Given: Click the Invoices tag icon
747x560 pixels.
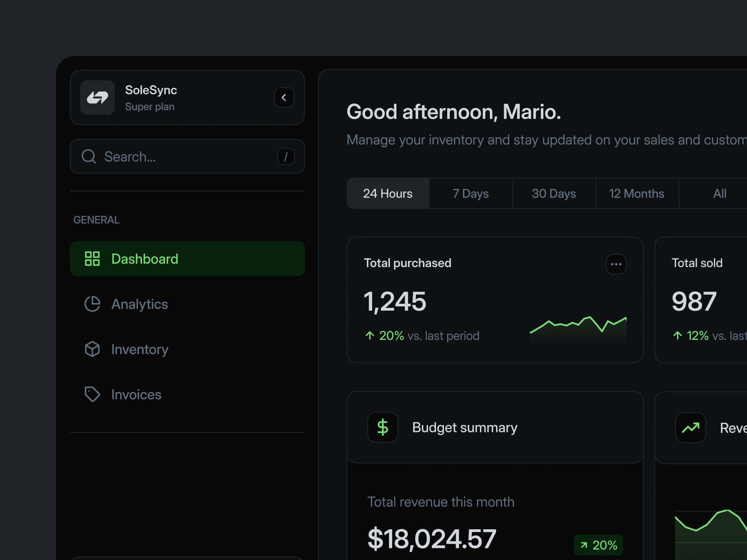Looking at the screenshot, I should (x=92, y=394).
